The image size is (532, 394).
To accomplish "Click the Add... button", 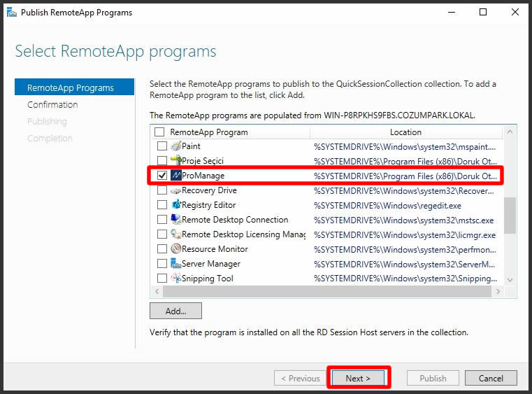I will point(175,311).
